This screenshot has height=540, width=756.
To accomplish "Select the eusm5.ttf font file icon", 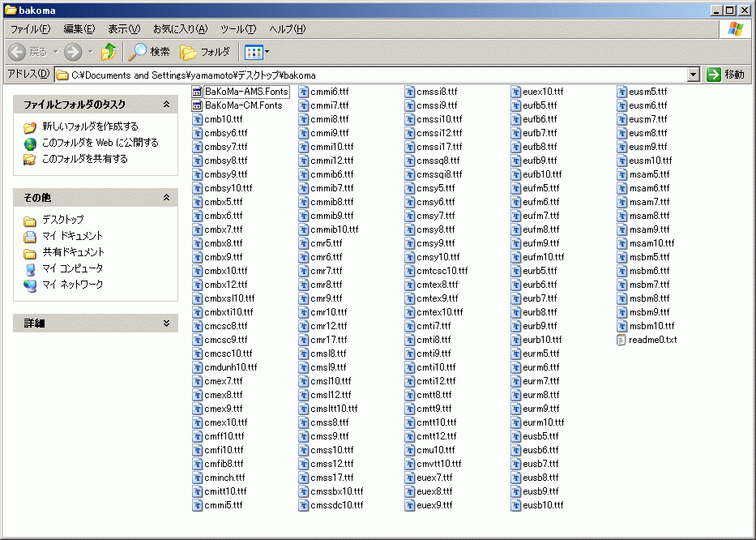I will point(621,92).
